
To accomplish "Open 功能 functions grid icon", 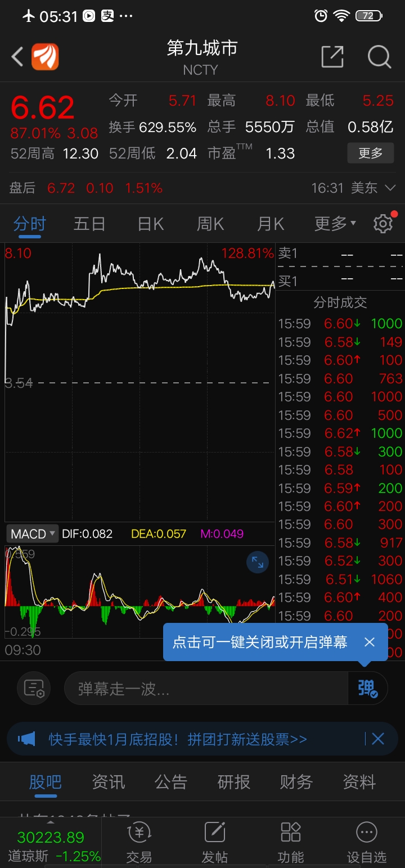I will (x=291, y=842).
